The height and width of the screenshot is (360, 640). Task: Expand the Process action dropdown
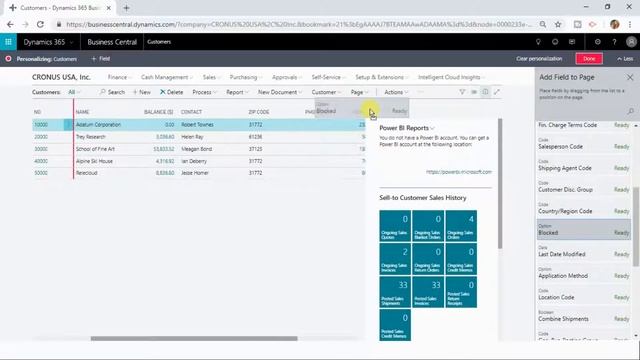coord(204,92)
